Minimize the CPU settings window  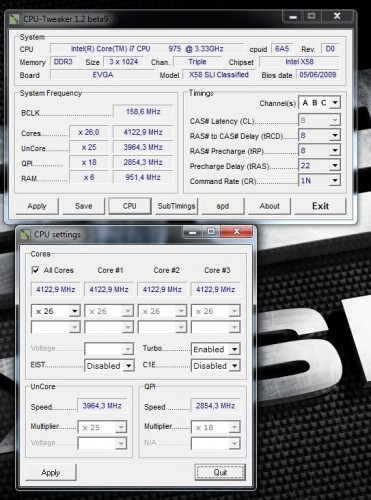(x=193, y=232)
